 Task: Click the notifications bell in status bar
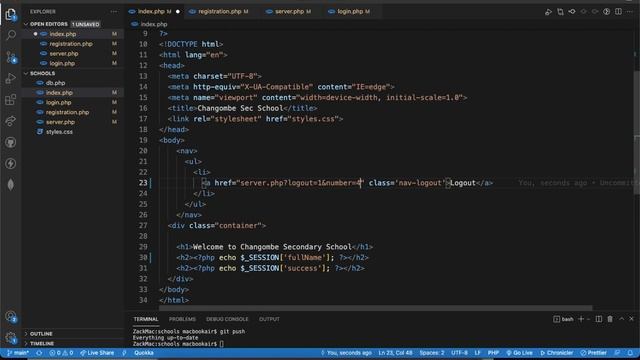coord(630,353)
